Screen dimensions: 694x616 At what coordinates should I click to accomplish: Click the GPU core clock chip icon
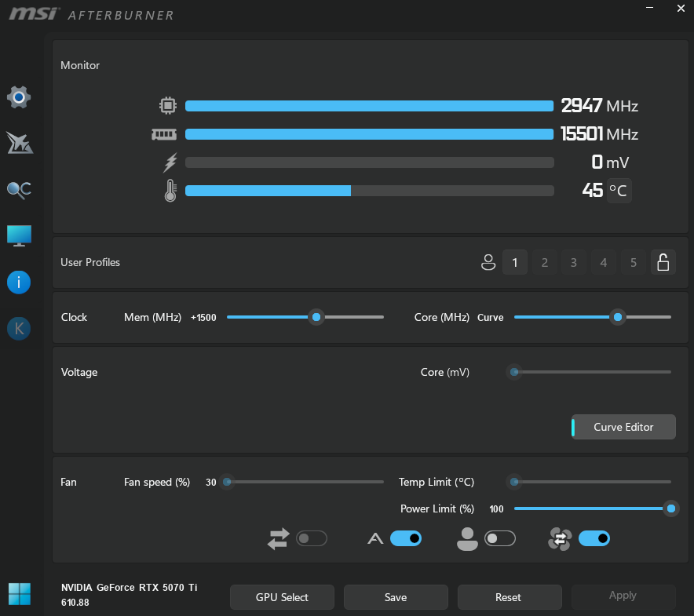pyautogui.click(x=168, y=106)
